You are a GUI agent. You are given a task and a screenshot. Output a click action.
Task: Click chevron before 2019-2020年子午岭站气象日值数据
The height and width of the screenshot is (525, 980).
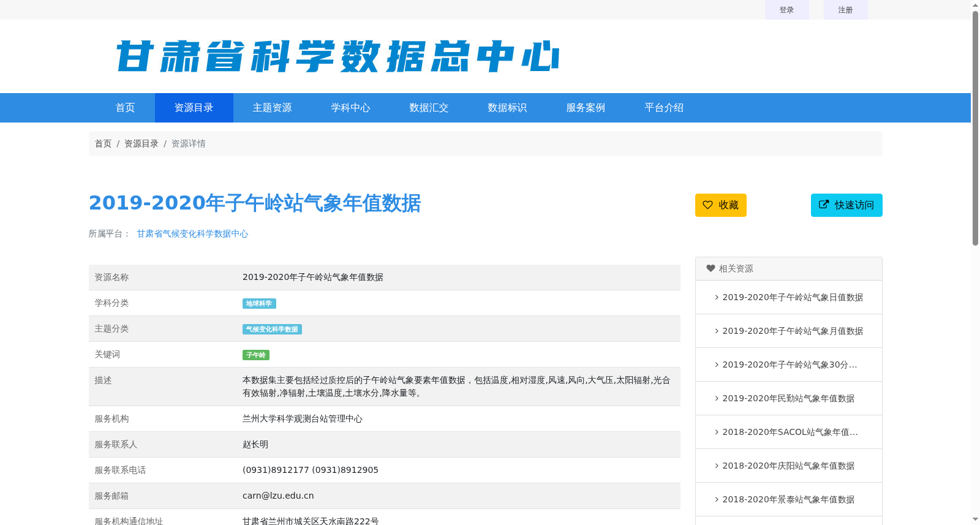(x=717, y=297)
